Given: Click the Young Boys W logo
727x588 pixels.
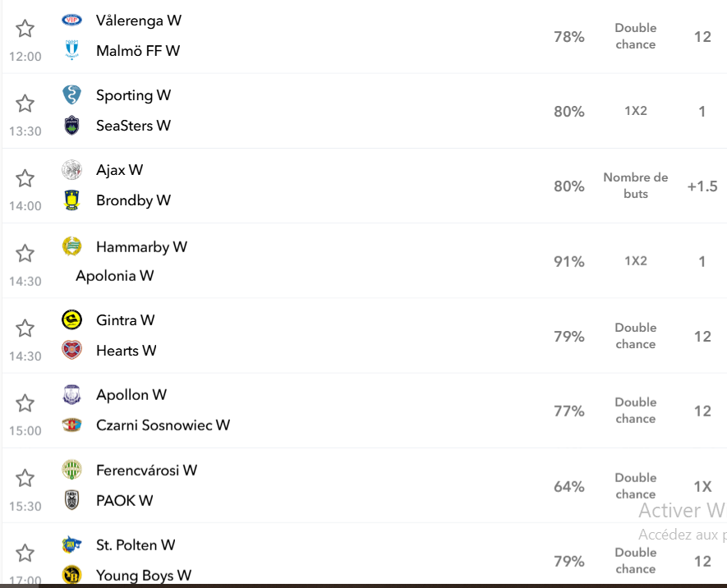Looking at the screenshot, I should click(71, 575).
